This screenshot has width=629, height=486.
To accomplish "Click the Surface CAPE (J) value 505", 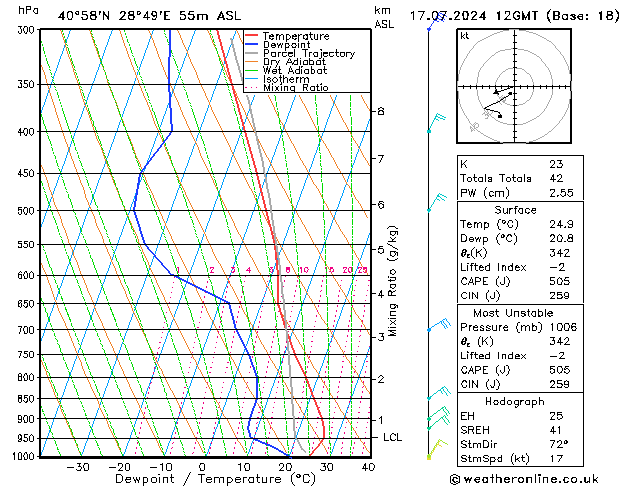I will (x=560, y=281).
